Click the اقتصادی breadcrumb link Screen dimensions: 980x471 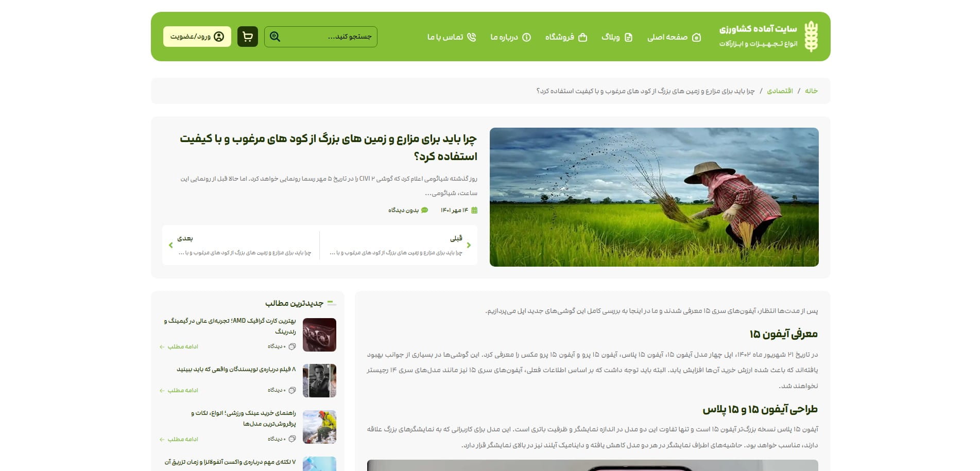pos(780,91)
